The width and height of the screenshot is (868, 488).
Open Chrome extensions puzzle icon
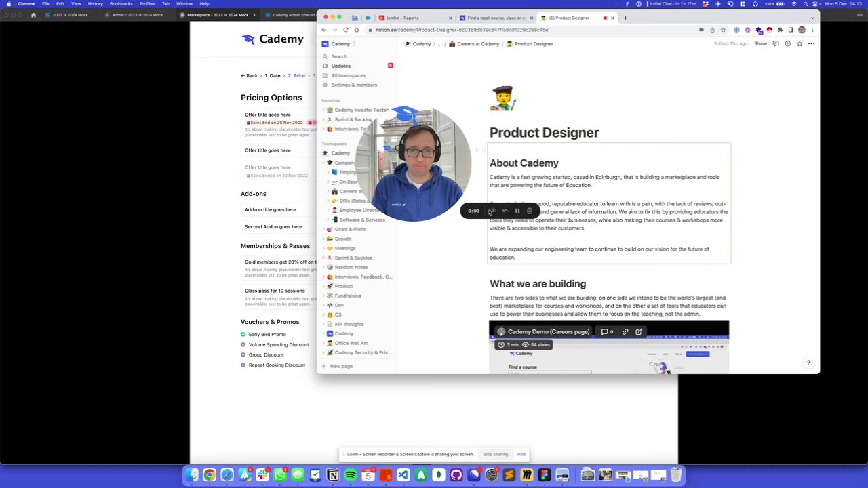(780, 30)
